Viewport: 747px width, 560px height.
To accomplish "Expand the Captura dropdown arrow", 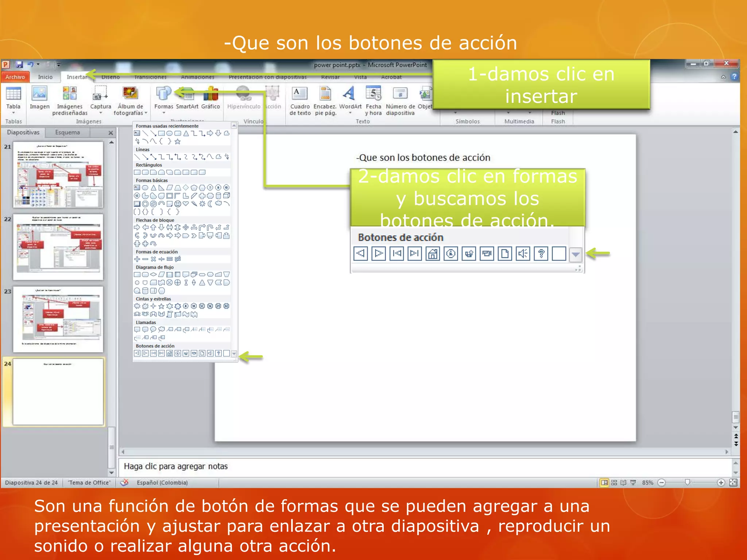I will point(101,113).
